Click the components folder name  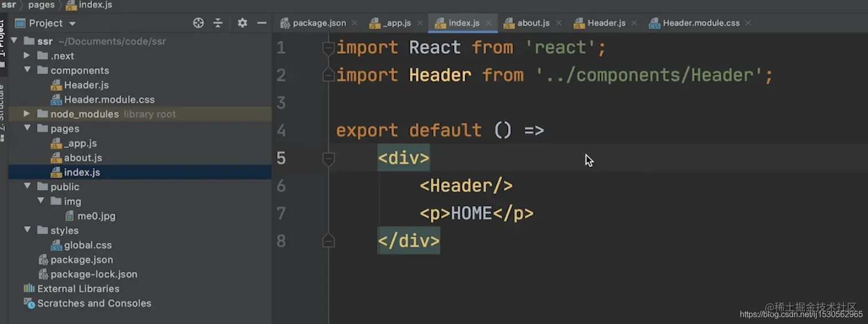(80, 70)
